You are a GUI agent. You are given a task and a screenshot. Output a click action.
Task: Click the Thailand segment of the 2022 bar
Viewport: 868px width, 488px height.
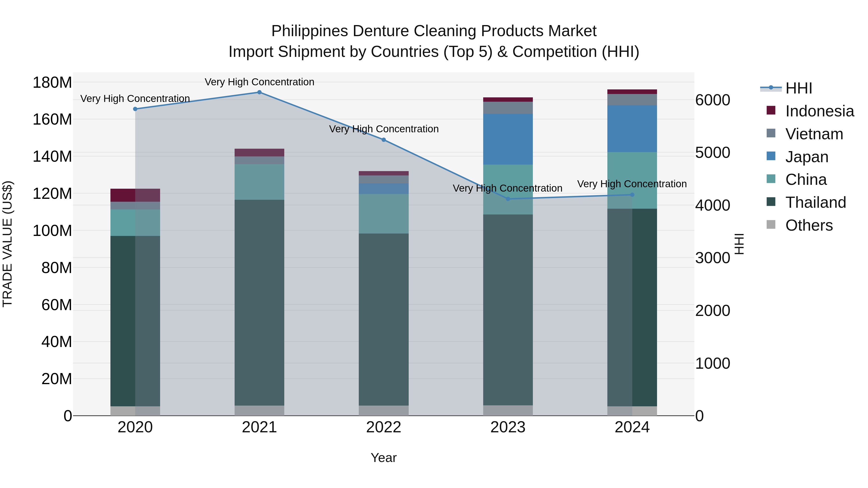(x=383, y=320)
